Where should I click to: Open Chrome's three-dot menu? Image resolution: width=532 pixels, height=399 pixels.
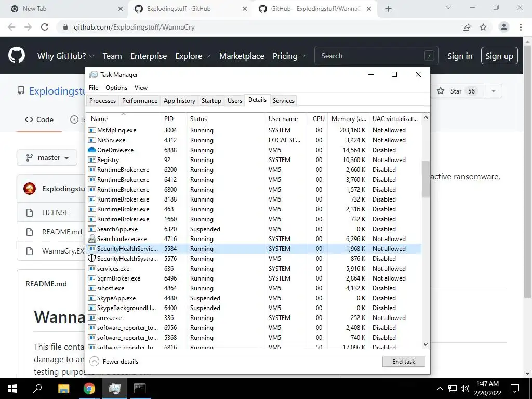(521, 27)
